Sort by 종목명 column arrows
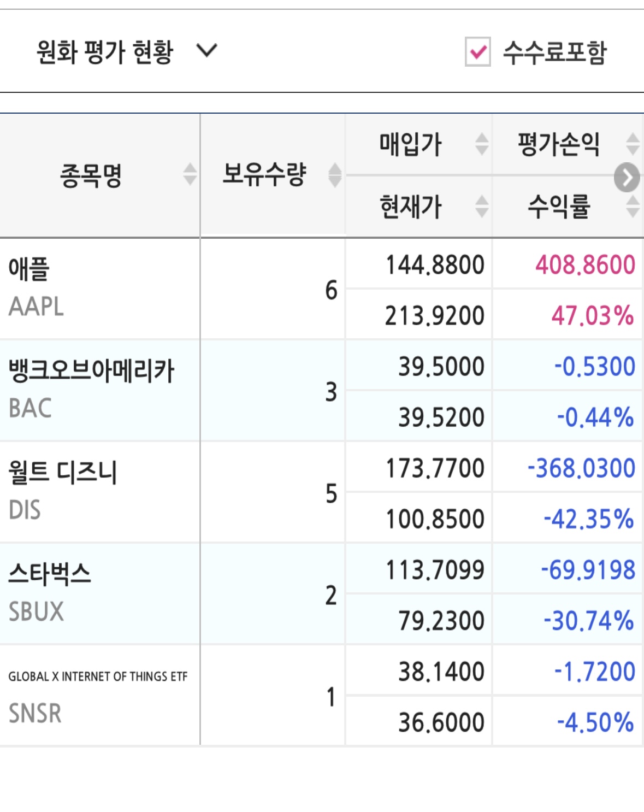 point(190,175)
